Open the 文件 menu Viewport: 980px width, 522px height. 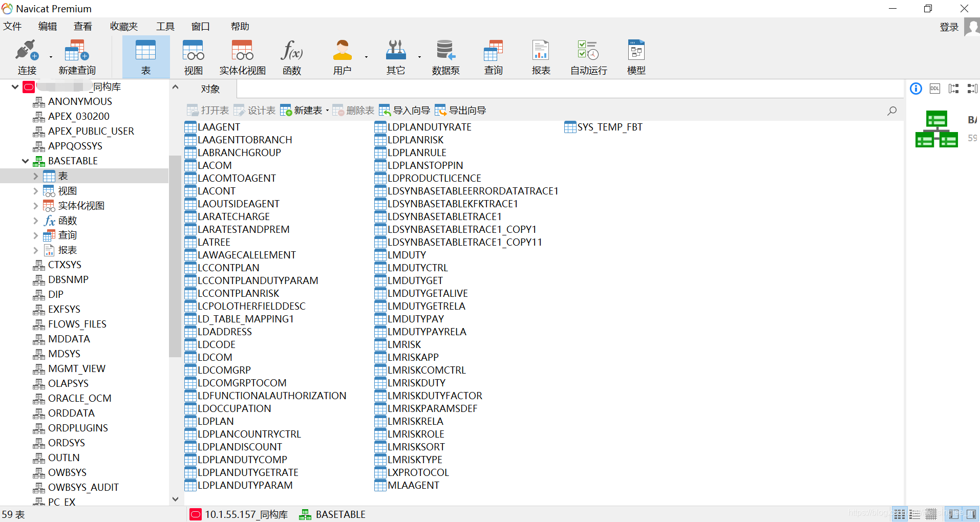click(x=12, y=26)
